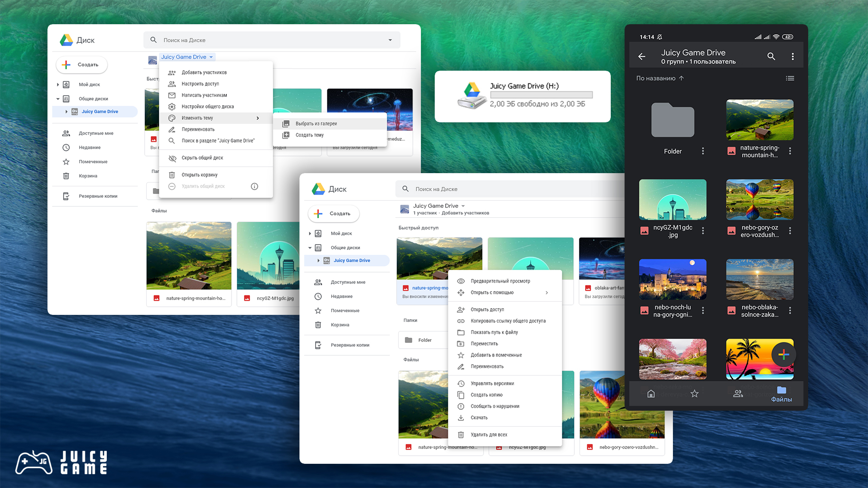Screen dimensions: 868x488
Task: Click the Juicy Game Drive (H:) storage bar
Action: pos(541,95)
